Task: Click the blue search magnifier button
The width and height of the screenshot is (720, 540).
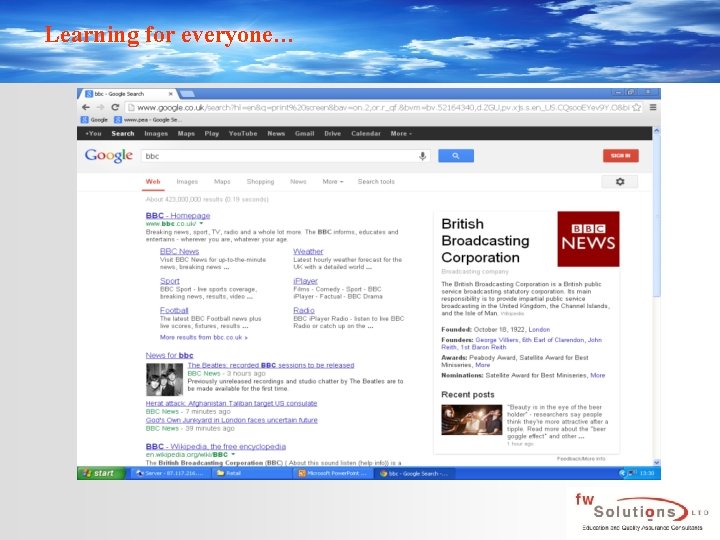Action: tap(456, 156)
